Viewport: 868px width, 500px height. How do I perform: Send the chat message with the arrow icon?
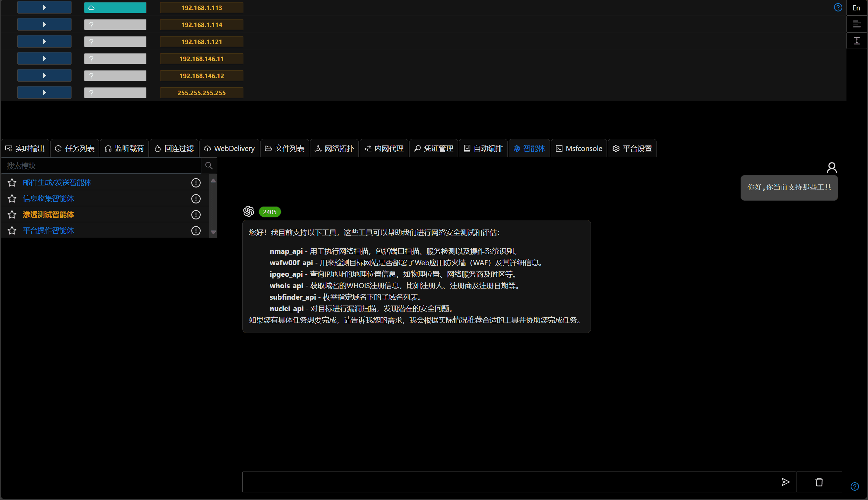(x=785, y=482)
